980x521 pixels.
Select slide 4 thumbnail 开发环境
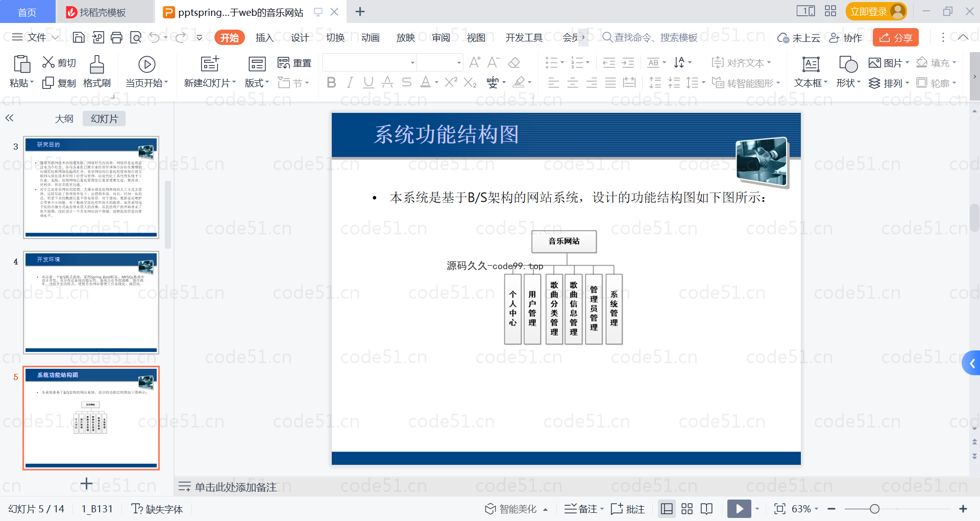[91, 302]
